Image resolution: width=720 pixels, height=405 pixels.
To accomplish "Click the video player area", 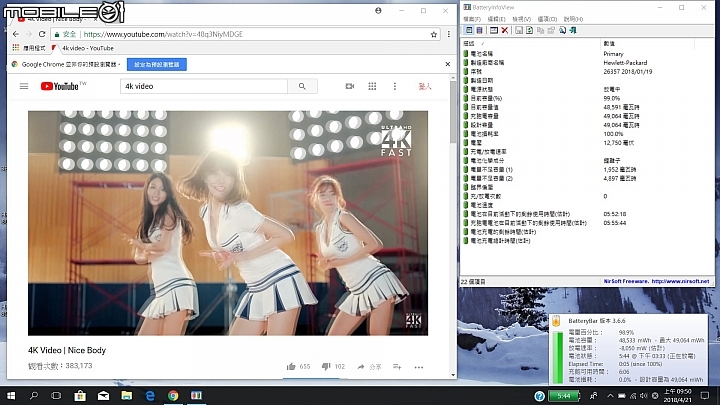I will tap(228, 223).
